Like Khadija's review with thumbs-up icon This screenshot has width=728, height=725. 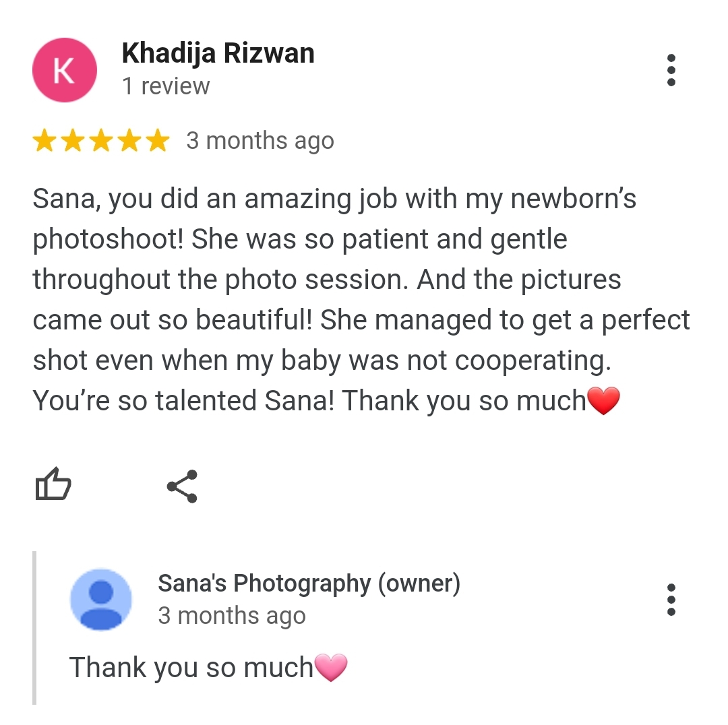click(x=53, y=484)
